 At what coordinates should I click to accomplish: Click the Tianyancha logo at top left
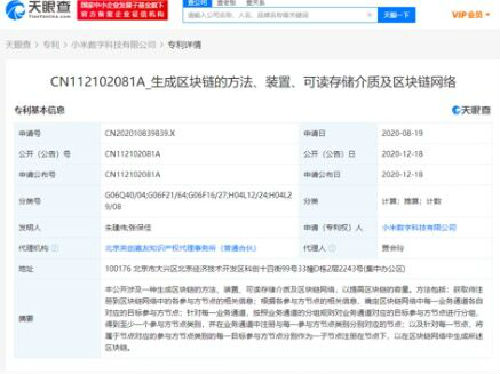(38, 10)
